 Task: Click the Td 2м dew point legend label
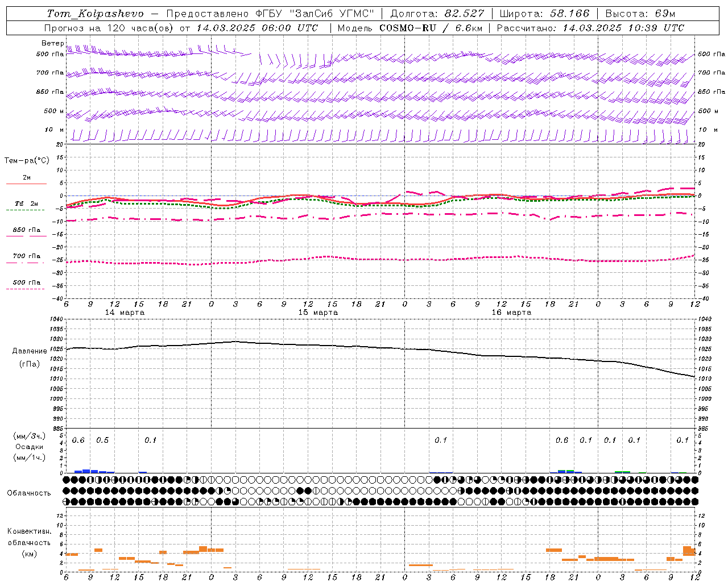(x=27, y=203)
